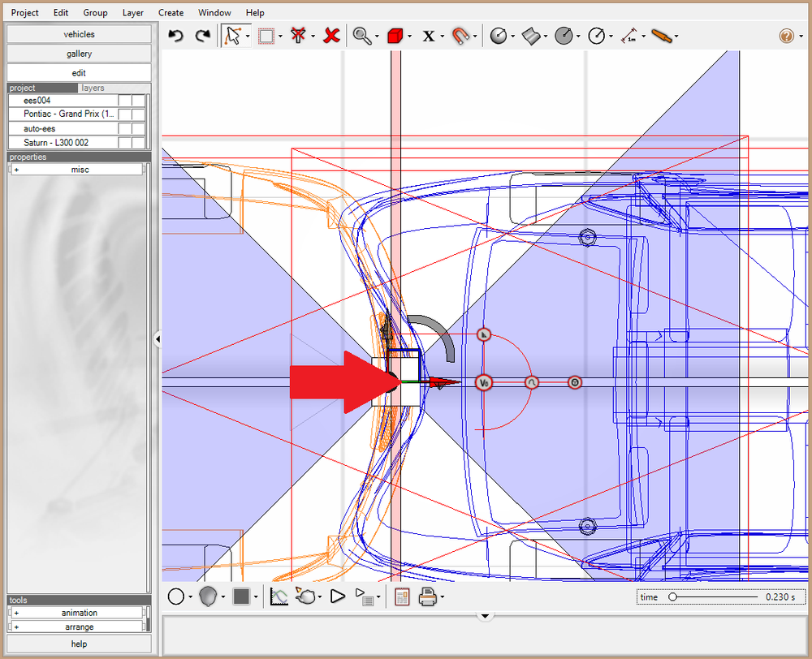Toggle the red magnet snap tool

460,36
